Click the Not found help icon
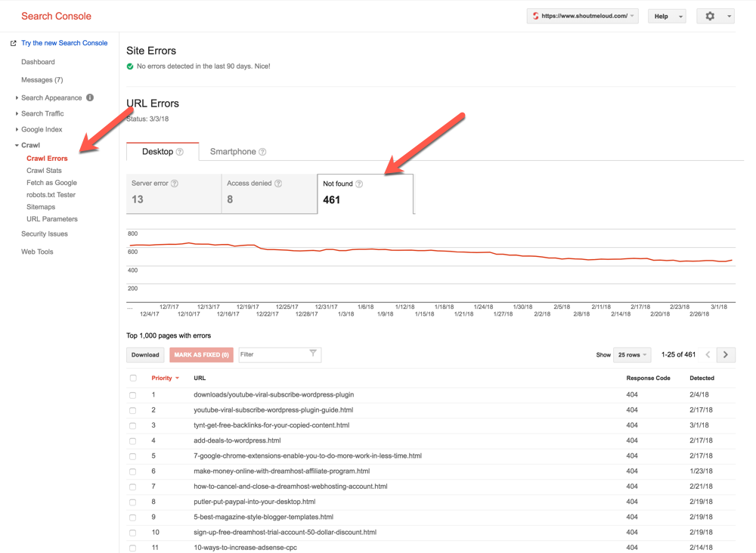 point(359,184)
